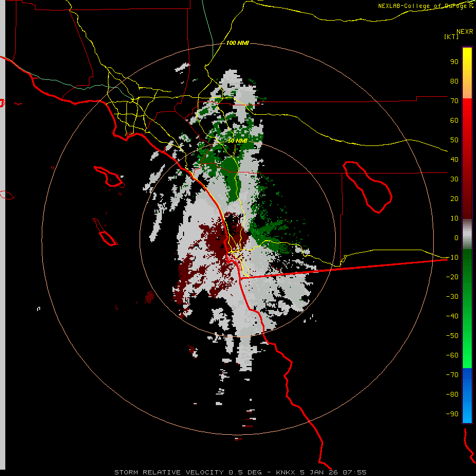Click the -60 scale value
The image size is (476, 476).
click(x=452, y=355)
